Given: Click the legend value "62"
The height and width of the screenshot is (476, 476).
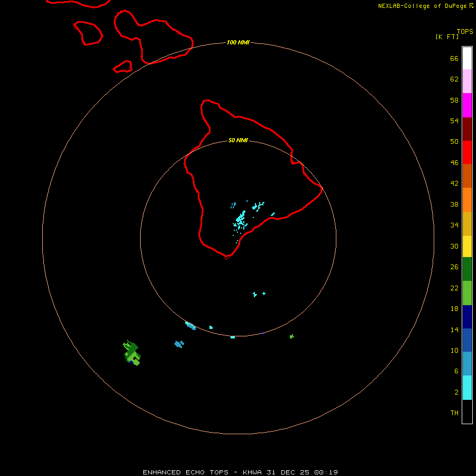Looking at the screenshot, I should [454, 79].
